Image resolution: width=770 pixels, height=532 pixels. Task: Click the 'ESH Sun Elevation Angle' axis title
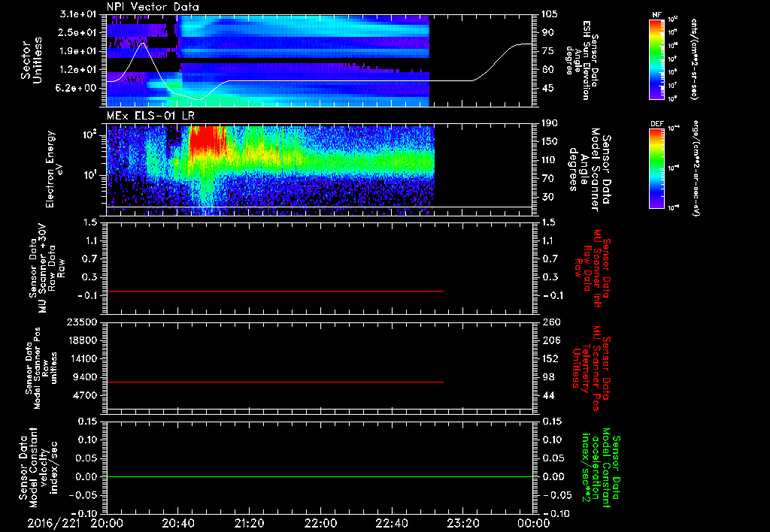(582, 60)
